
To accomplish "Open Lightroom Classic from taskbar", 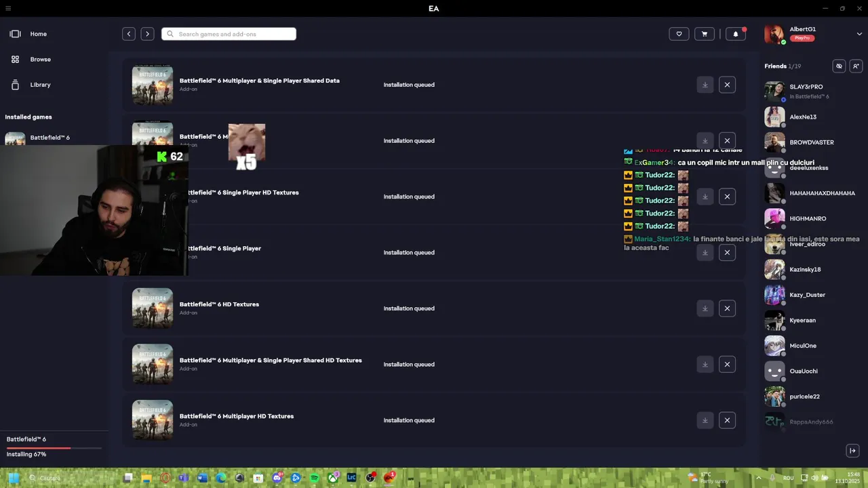I will point(351,478).
